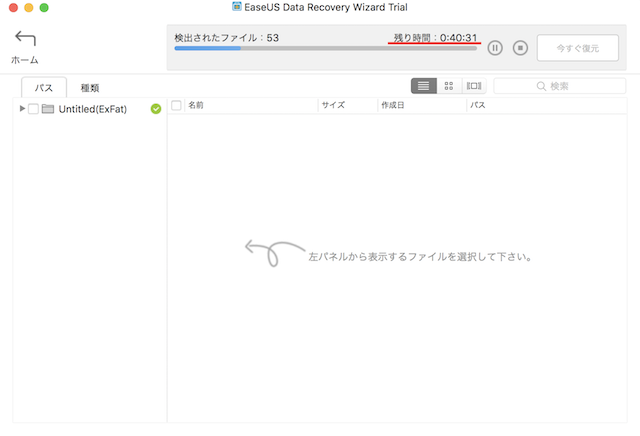
Task: Switch to thumbnail grid view
Action: tap(449, 86)
